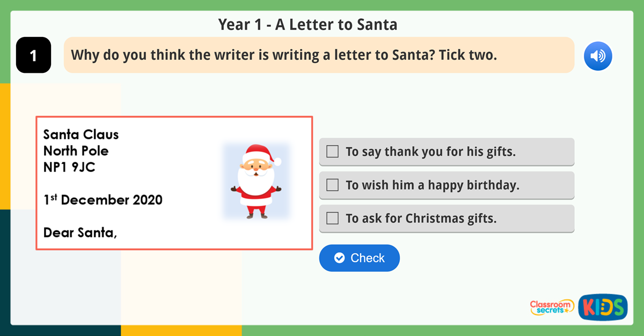Click the Check button
The width and height of the screenshot is (644, 336).
pyautogui.click(x=360, y=258)
